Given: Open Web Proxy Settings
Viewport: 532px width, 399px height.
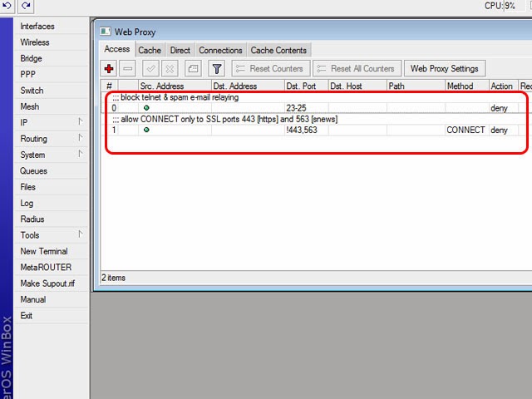Looking at the screenshot, I should [x=445, y=68].
